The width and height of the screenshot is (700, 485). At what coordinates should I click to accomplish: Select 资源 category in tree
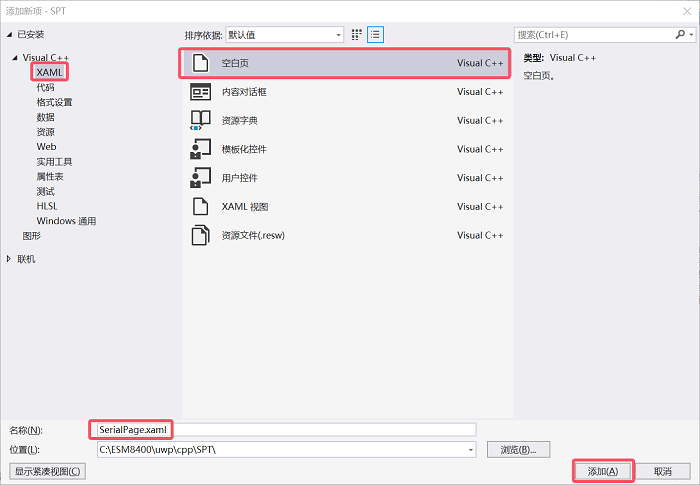pyautogui.click(x=46, y=132)
